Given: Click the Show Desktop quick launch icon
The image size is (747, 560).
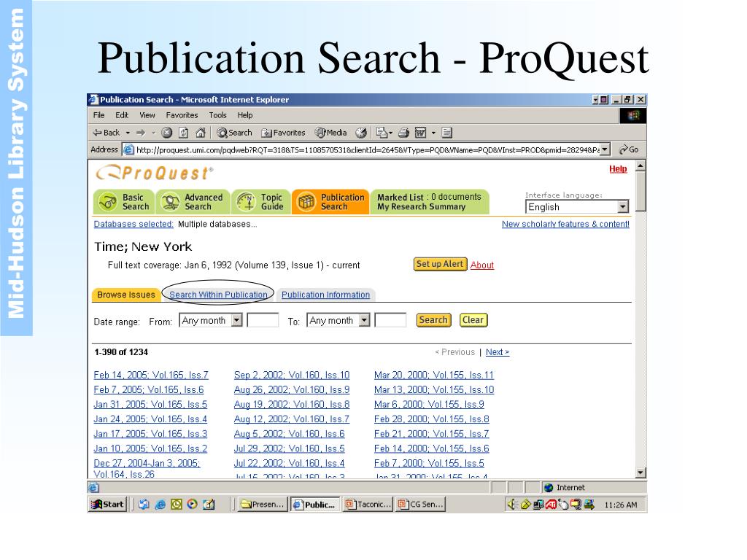Looking at the screenshot, I should 209,505.
